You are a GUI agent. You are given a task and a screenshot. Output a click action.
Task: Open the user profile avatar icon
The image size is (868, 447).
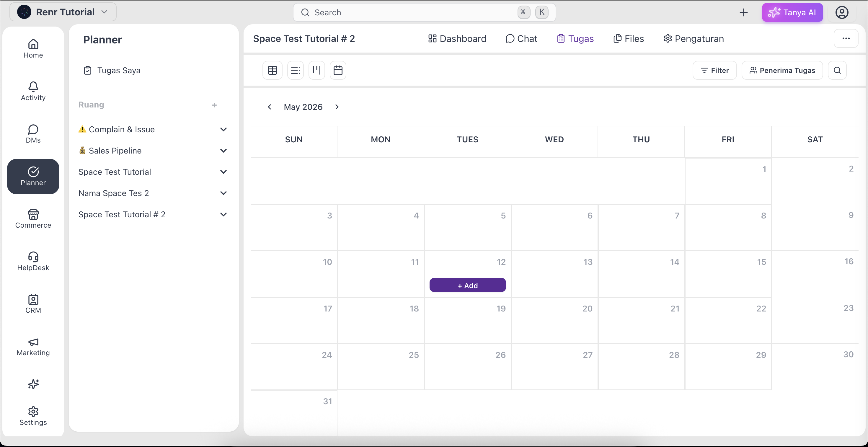tap(841, 12)
